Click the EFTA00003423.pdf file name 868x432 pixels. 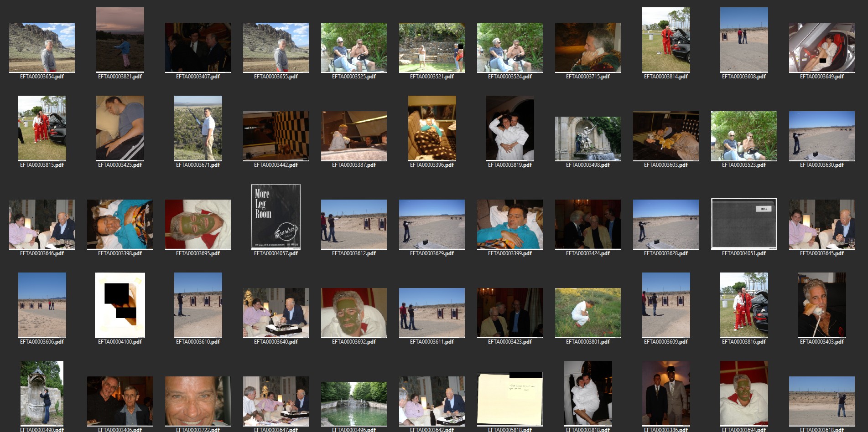510,342
